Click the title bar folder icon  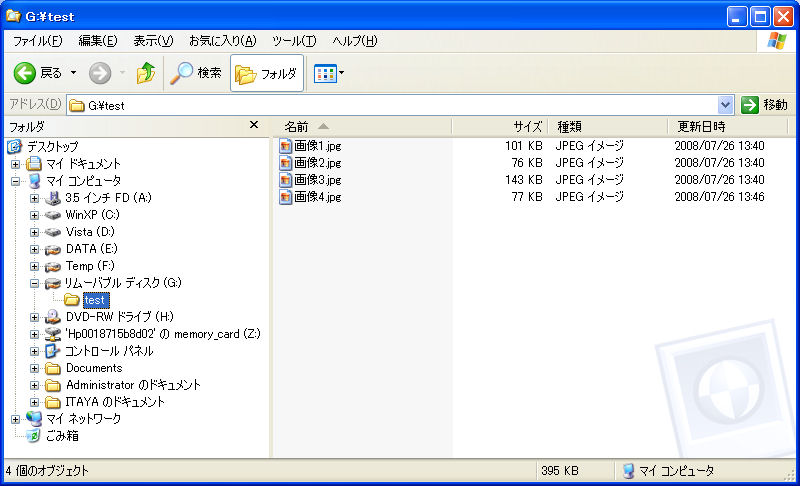click(x=13, y=16)
